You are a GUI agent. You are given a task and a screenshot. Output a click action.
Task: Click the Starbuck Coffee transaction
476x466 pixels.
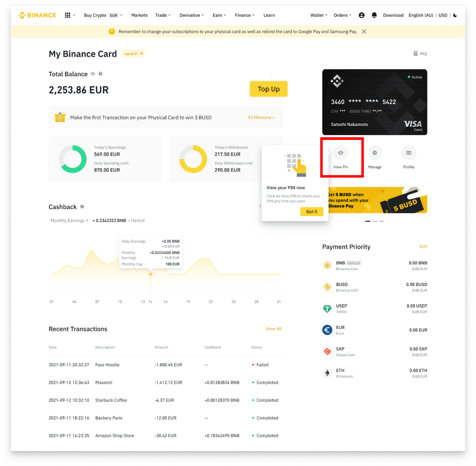(x=165, y=400)
